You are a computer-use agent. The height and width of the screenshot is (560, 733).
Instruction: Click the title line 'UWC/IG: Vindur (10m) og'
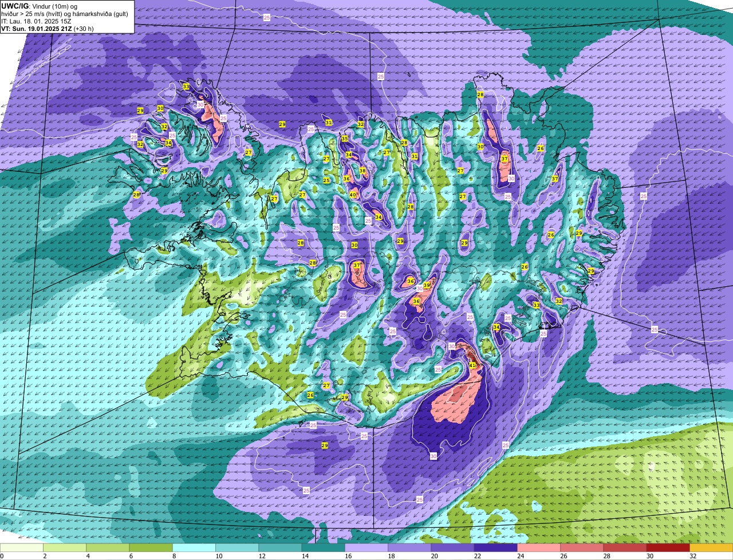40,6
